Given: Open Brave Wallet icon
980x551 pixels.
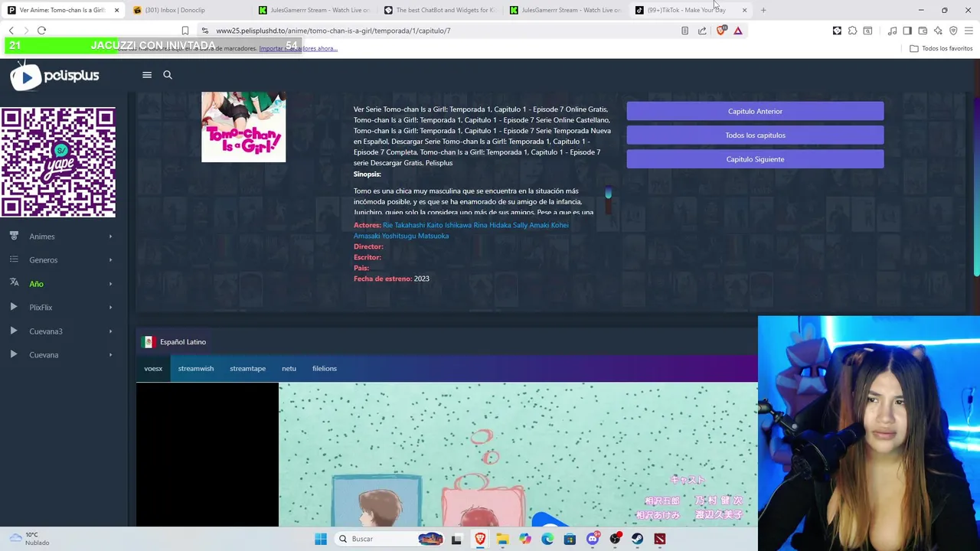Looking at the screenshot, I should click(x=923, y=31).
